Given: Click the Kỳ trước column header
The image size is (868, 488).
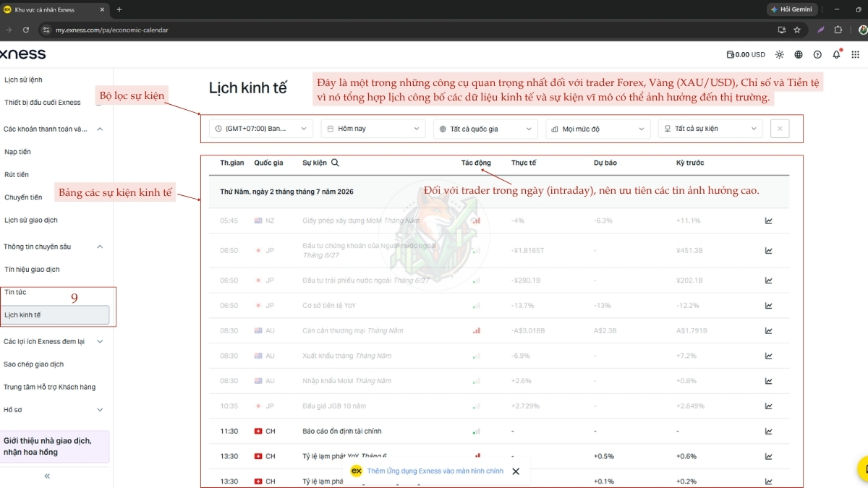Looking at the screenshot, I should [690, 163].
